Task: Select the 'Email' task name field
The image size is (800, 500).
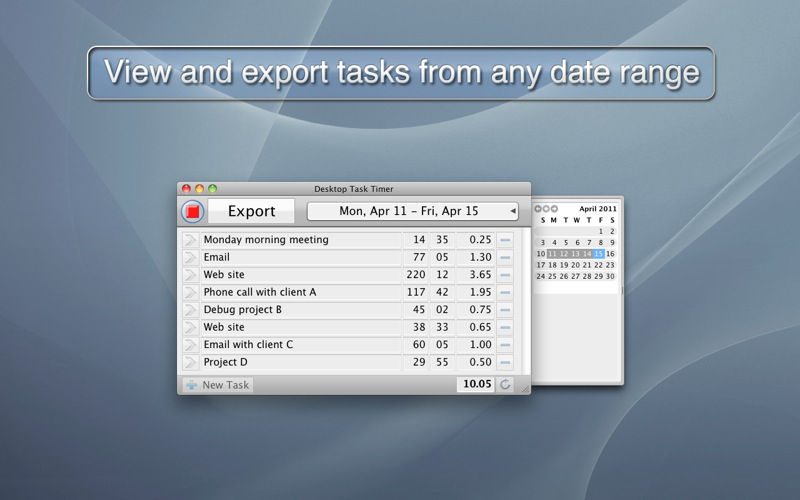Action: [x=301, y=257]
